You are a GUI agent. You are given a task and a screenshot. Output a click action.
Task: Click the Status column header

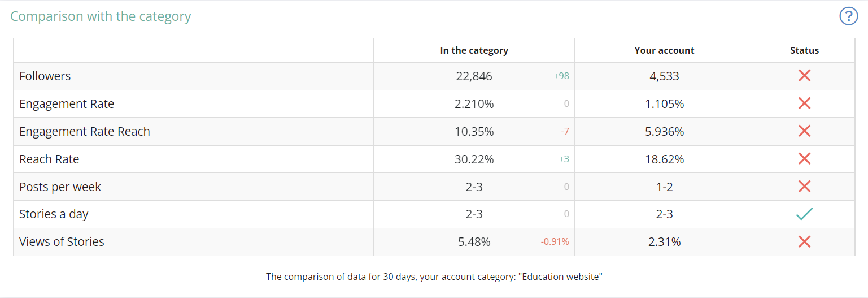pos(804,50)
